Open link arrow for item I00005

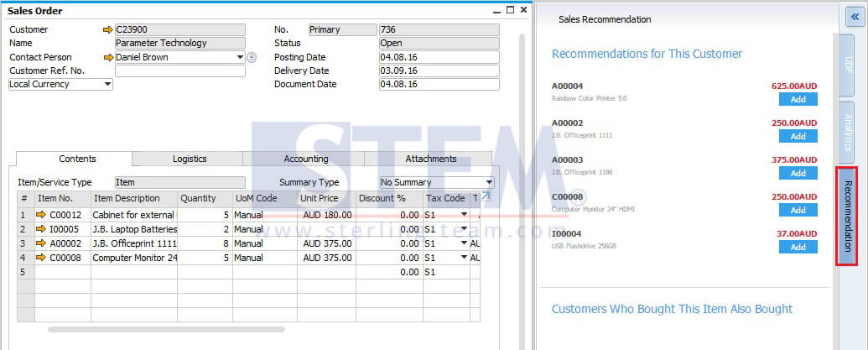click(41, 229)
